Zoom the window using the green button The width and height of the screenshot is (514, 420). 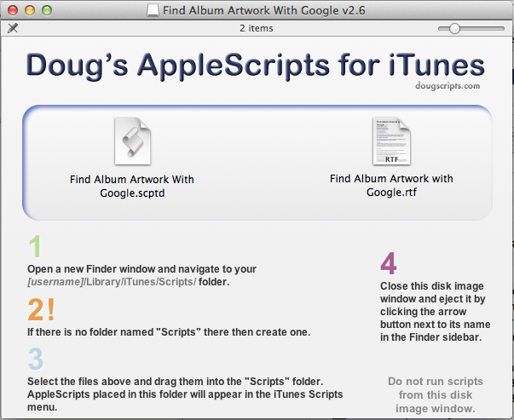pos(47,10)
